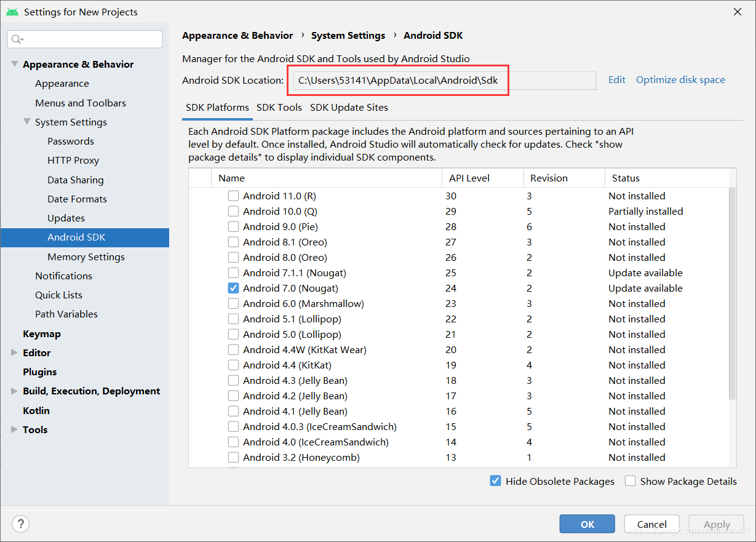Open the HTTP Proxy settings page
Viewport: 756px width, 542px height.
[x=73, y=161]
